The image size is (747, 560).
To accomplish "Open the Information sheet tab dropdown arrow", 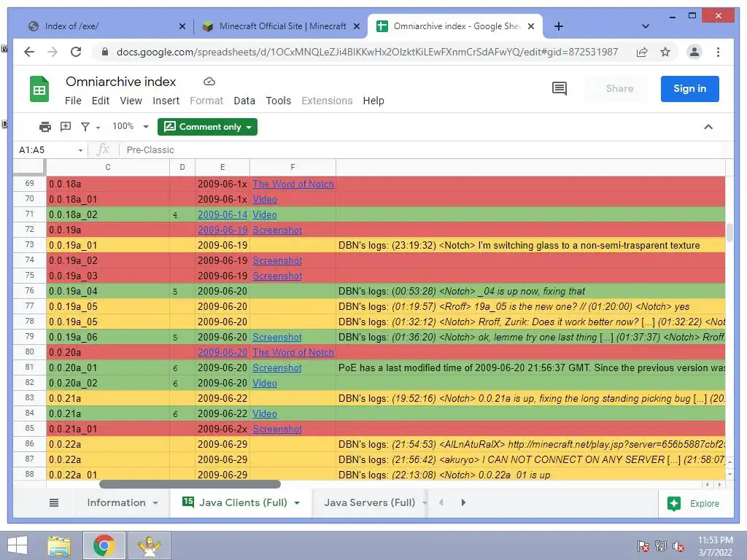I will click(x=155, y=503).
